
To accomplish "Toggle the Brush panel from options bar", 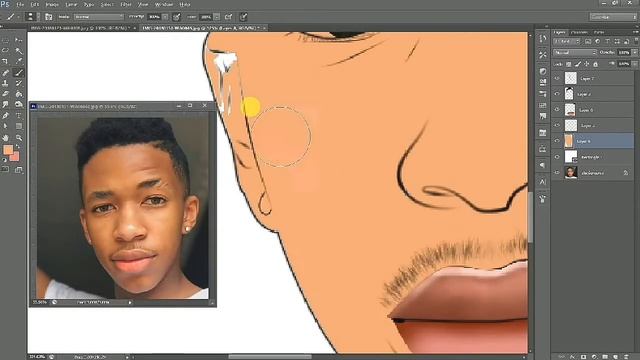I will click(x=49, y=17).
